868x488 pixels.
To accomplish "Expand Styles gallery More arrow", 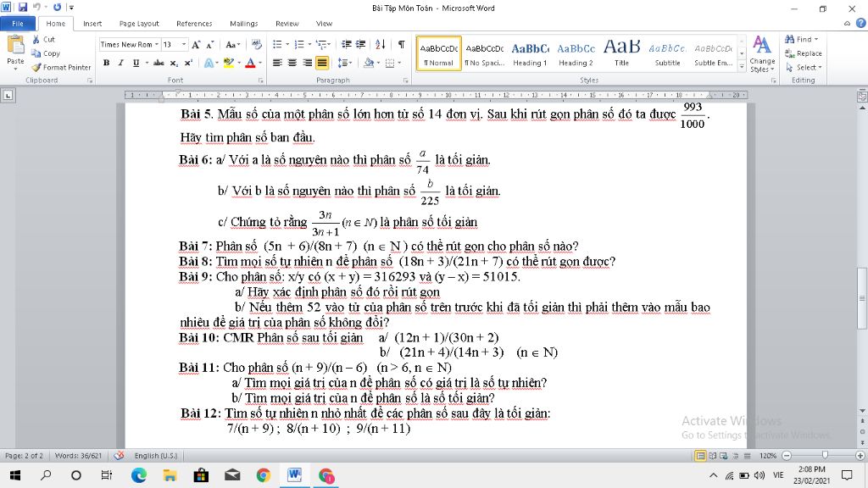I will (742, 66).
